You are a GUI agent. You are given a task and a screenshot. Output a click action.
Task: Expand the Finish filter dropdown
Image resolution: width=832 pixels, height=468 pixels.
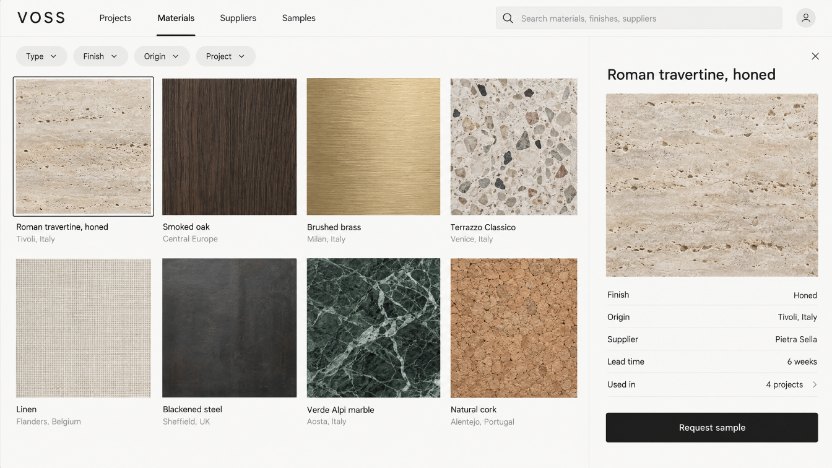100,56
